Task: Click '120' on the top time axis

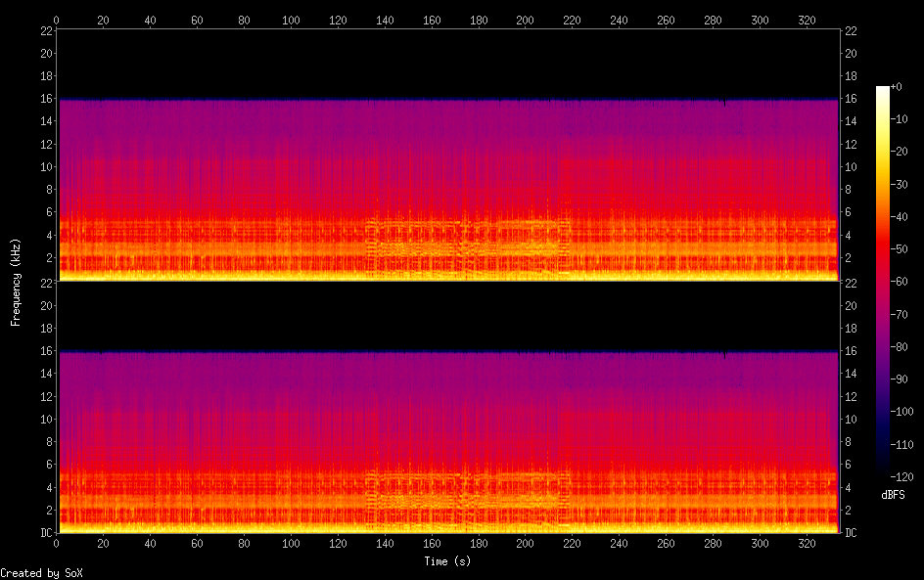Action: tap(338, 20)
